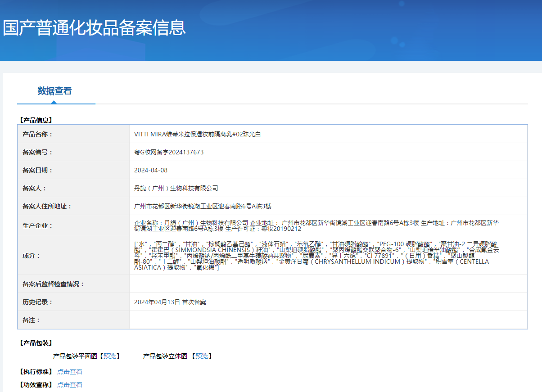542x392 pixels.
Task: Click 点击查看 next to 功效宣称
Action: [70, 385]
